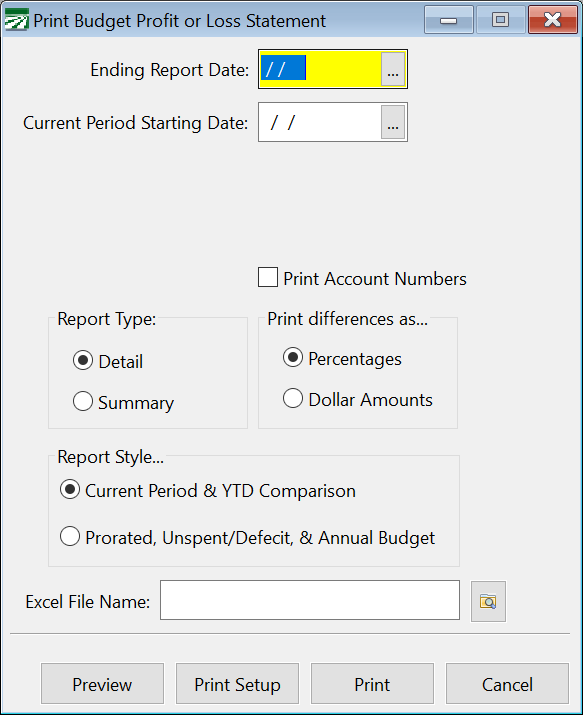Screen dimensions: 583x715
Task: Click the app icon in the title bar
Action: coord(16,21)
